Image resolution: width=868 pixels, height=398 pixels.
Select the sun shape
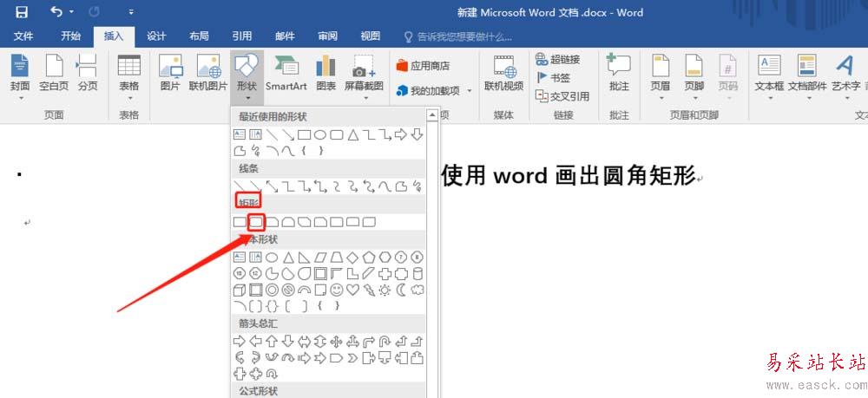click(385, 290)
